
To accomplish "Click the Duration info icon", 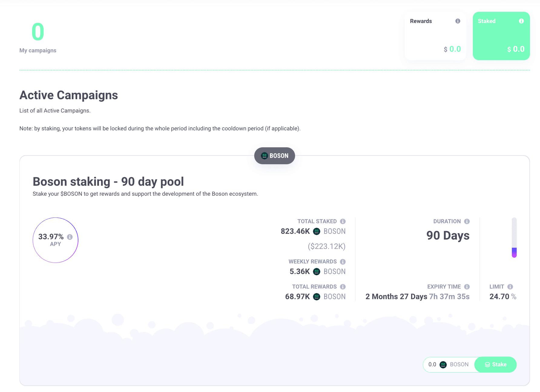I will (x=467, y=221).
